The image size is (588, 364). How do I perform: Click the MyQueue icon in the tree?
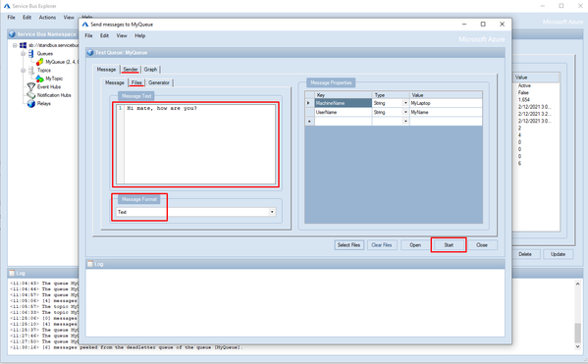39,62
